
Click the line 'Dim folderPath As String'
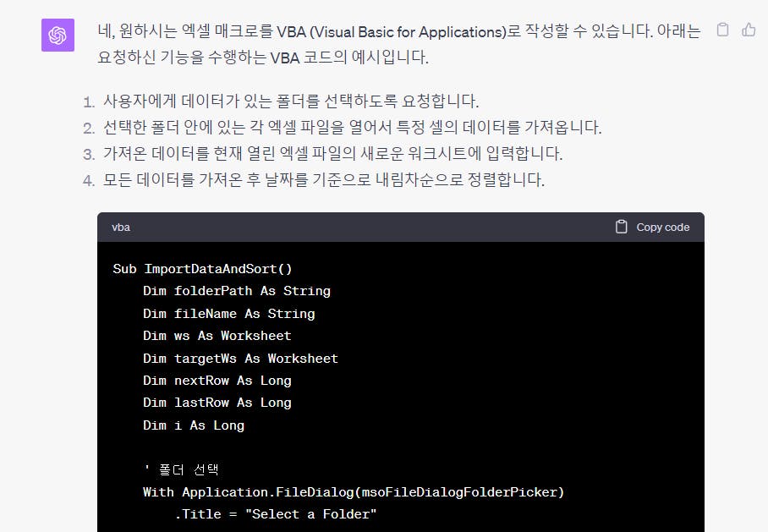point(237,291)
